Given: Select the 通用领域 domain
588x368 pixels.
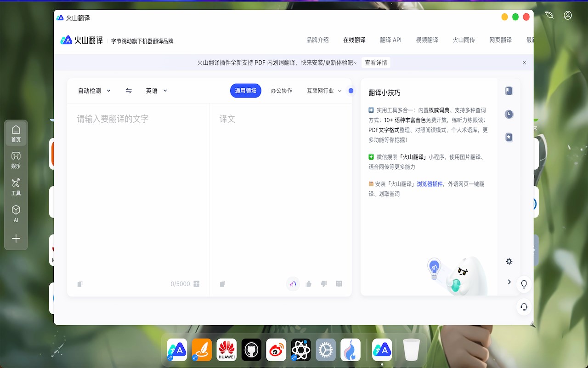Looking at the screenshot, I should [x=246, y=91].
